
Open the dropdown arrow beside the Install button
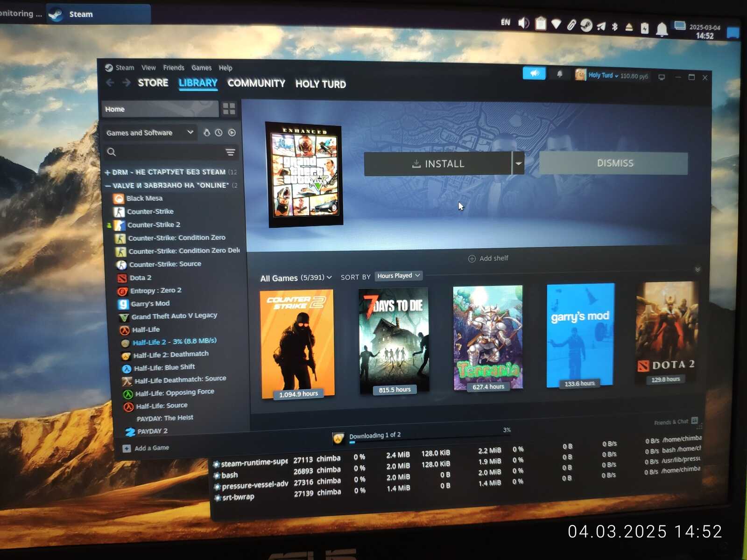[518, 163]
